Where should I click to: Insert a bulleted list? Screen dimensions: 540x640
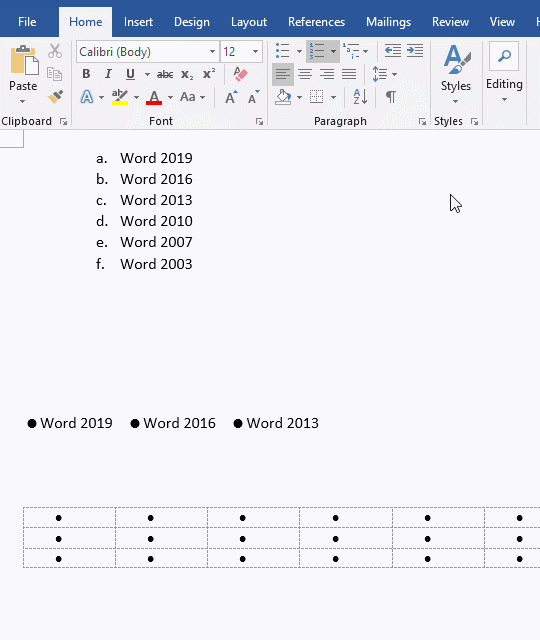pyautogui.click(x=282, y=51)
